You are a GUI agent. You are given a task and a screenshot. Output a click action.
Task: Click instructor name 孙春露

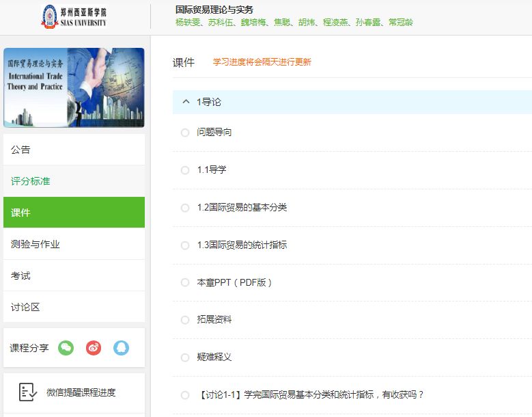(368, 23)
